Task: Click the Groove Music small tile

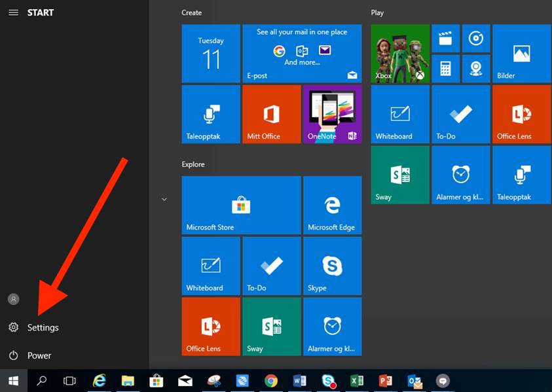Action: (x=475, y=39)
